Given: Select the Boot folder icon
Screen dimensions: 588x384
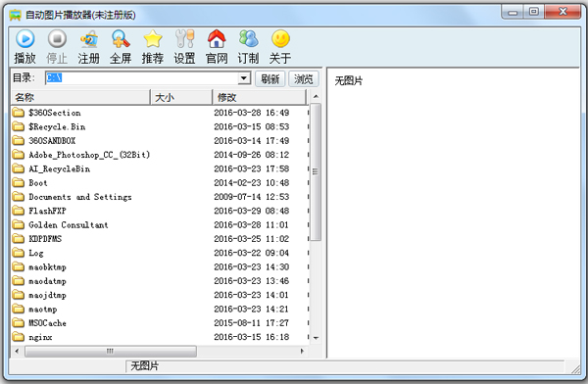Looking at the screenshot, I should click(18, 182).
